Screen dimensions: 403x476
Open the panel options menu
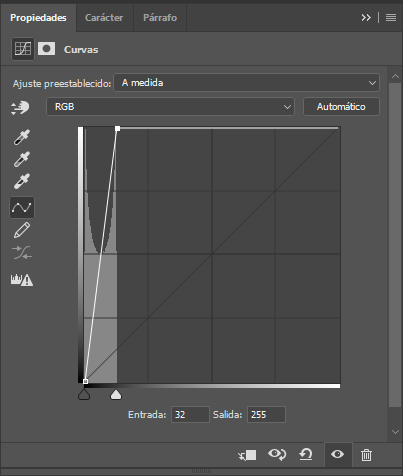(391, 17)
